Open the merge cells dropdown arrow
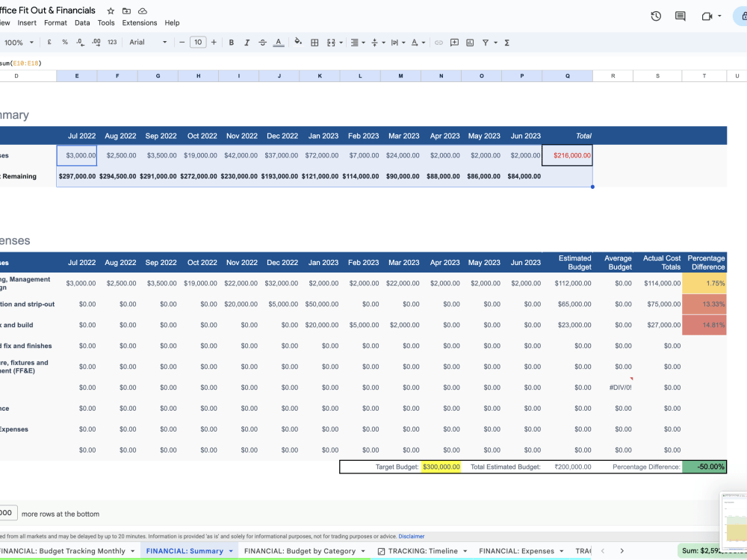The width and height of the screenshot is (747, 560). (341, 42)
